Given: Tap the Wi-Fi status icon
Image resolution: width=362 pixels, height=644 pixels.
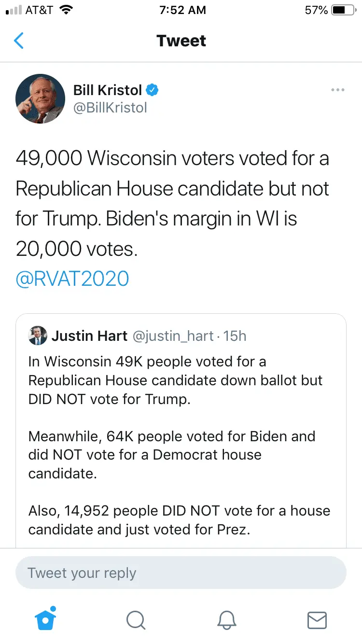Looking at the screenshot, I should pos(66,10).
